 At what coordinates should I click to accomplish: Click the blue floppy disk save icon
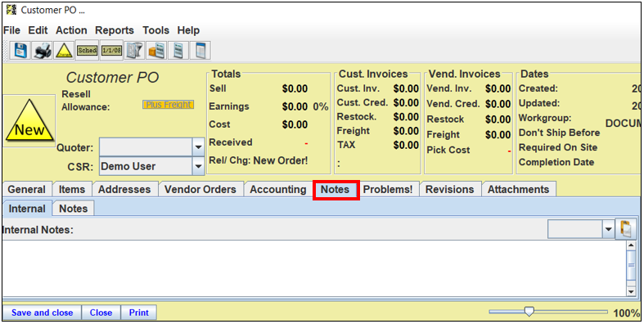click(x=20, y=51)
